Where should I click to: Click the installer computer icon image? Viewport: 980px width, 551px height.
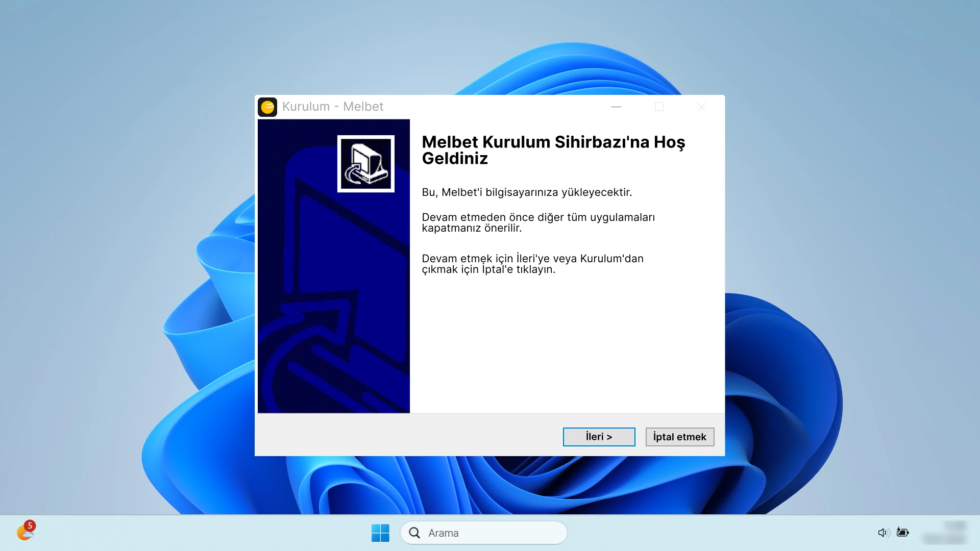tap(365, 164)
